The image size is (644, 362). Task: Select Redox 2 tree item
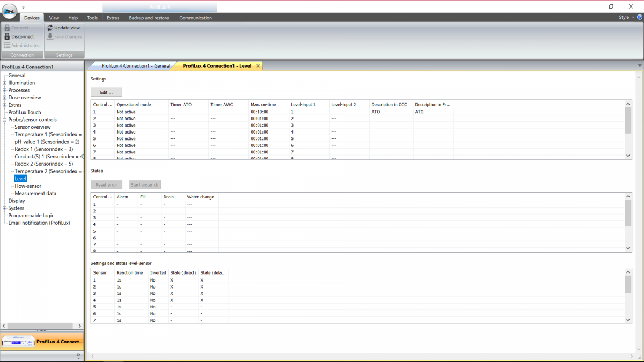[44, 164]
